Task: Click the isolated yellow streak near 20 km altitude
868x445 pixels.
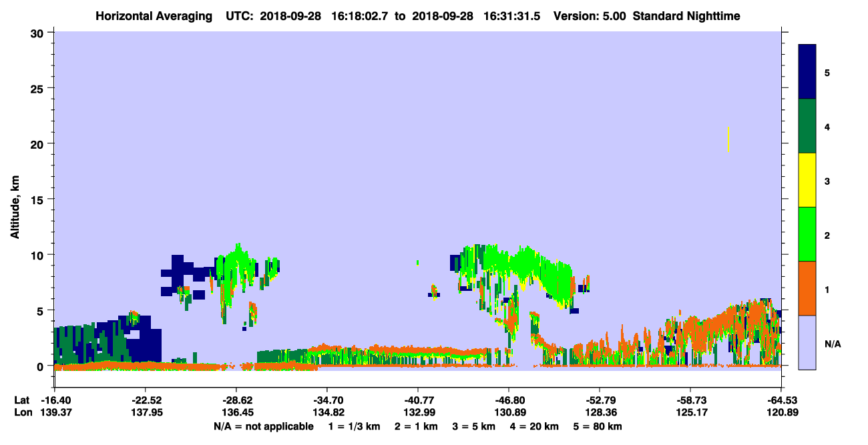Action: [728, 139]
